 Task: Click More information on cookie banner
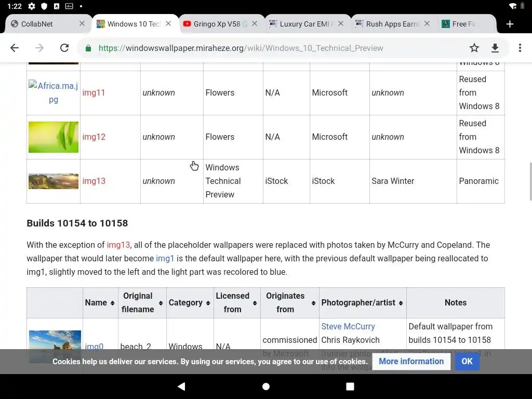click(x=411, y=362)
